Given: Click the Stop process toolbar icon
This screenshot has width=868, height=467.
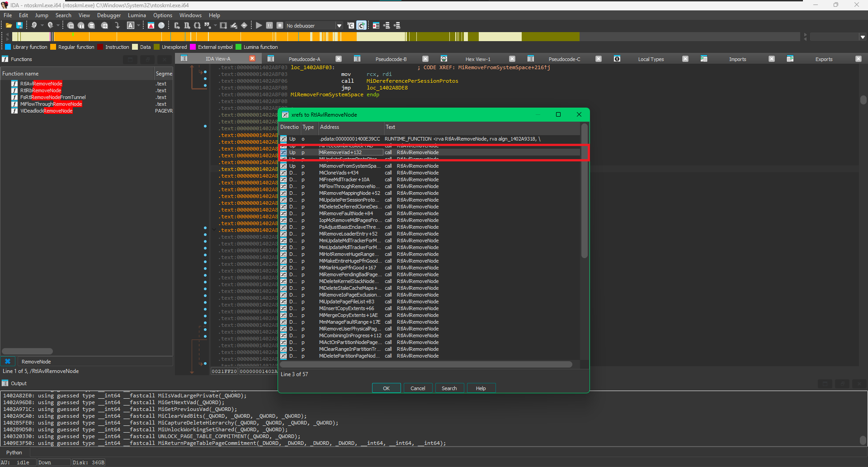Looking at the screenshot, I should point(280,26).
